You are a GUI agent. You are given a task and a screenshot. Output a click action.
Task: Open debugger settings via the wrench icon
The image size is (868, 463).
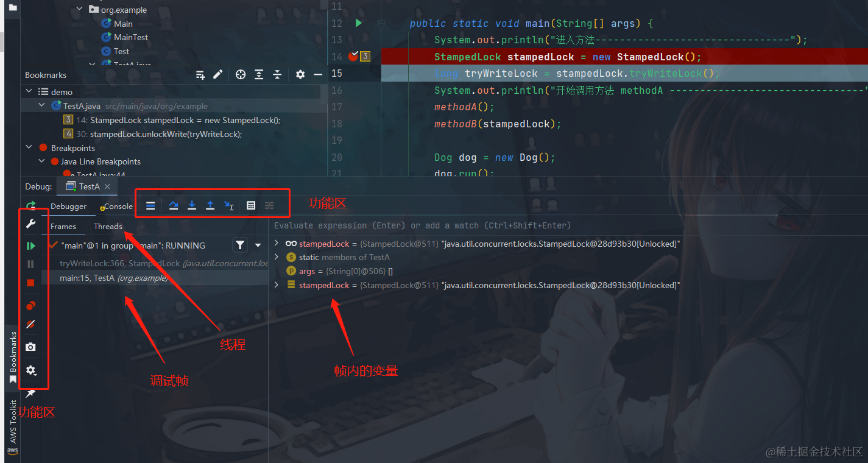tap(31, 224)
